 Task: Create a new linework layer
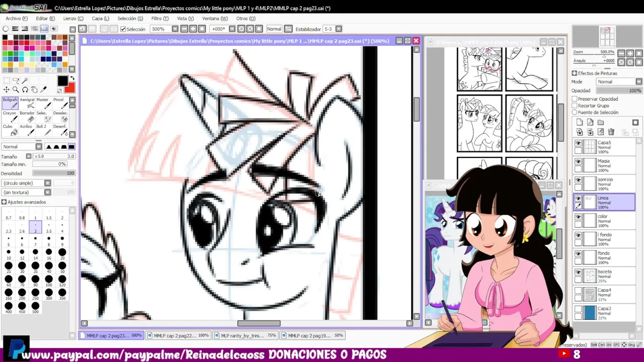(590, 122)
